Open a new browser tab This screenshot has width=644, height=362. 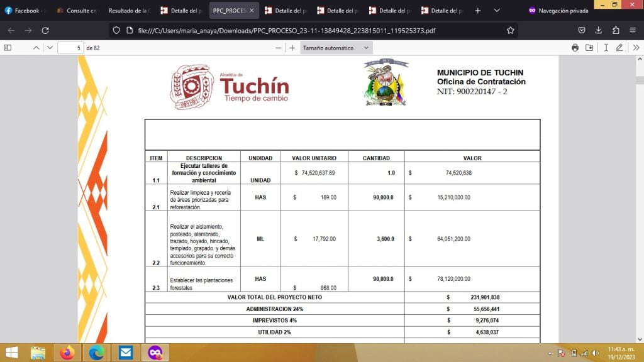point(478,11)
